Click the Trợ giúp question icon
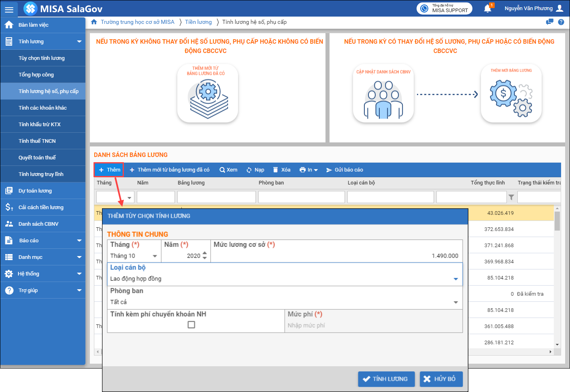 (x=9, y=290)
